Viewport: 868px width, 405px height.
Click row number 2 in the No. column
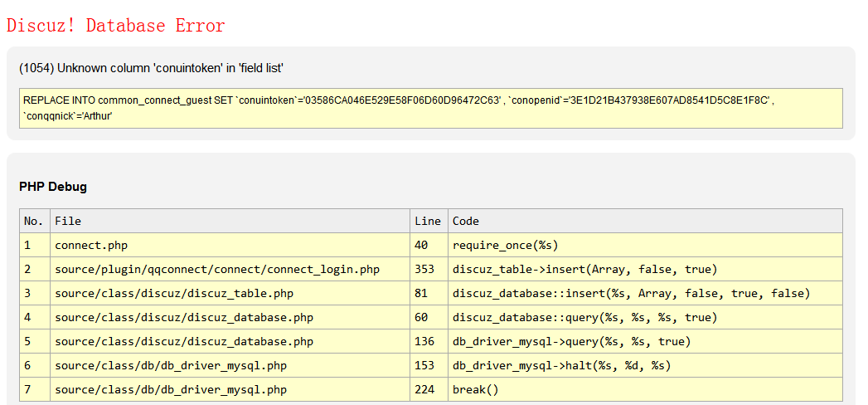[35, 269]
